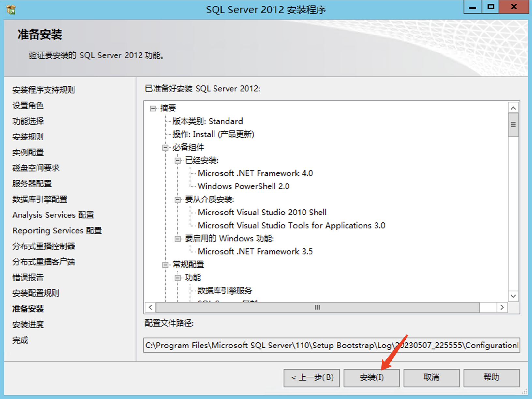Image resolution: width=532 pixels, height=399 pixels.
Task: Click the 安装(I) button
Action: point(371,377)
